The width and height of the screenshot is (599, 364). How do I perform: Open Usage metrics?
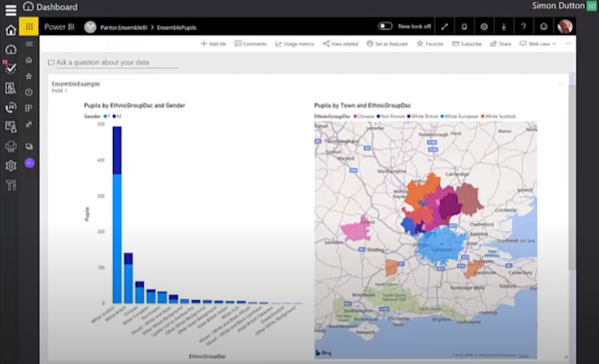click(x=295, y=44)
